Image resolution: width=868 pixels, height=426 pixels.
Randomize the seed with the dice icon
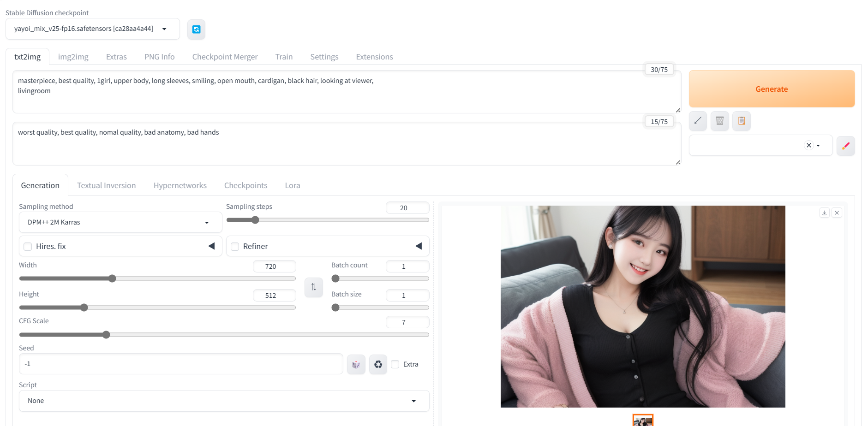pyautogui.click(x=356, y=364)
